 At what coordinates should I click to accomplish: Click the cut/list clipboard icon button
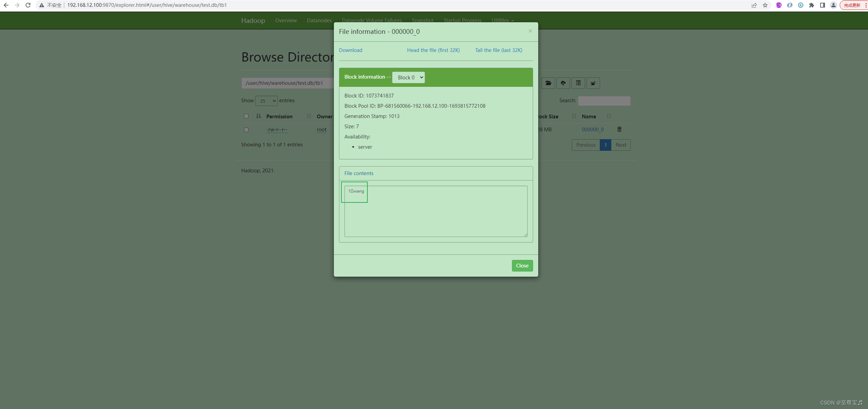[x=578, y=83]
